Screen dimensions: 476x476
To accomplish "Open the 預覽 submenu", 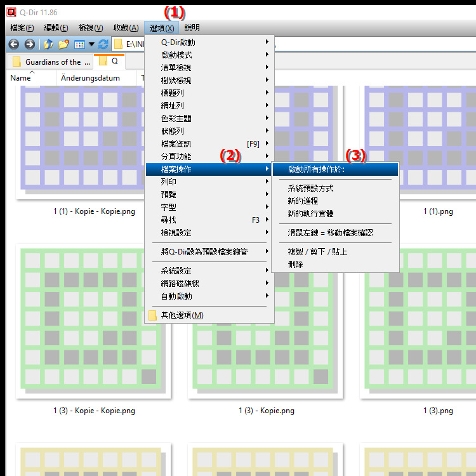I will (x=210, y=195).
